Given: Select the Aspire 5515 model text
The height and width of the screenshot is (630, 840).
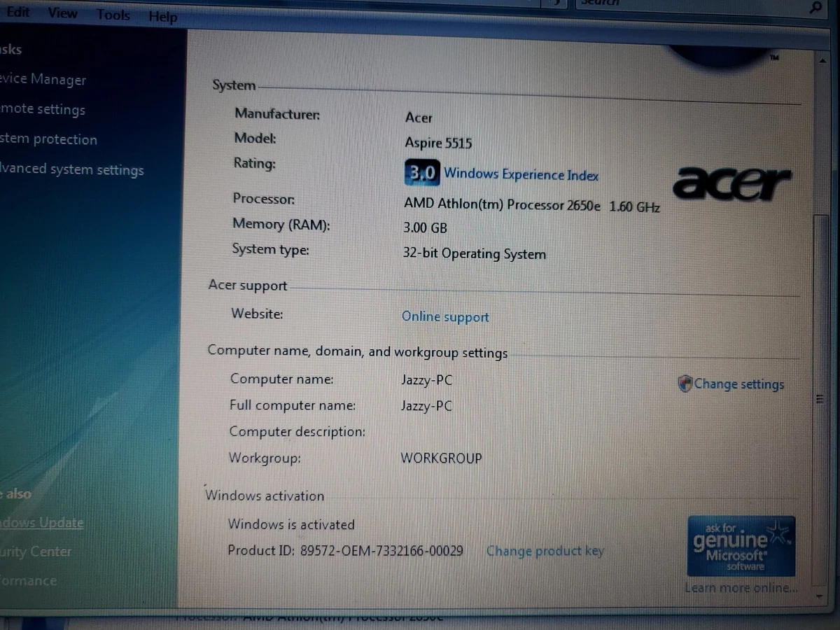Looking at the screenshot, I should point(438,143).
